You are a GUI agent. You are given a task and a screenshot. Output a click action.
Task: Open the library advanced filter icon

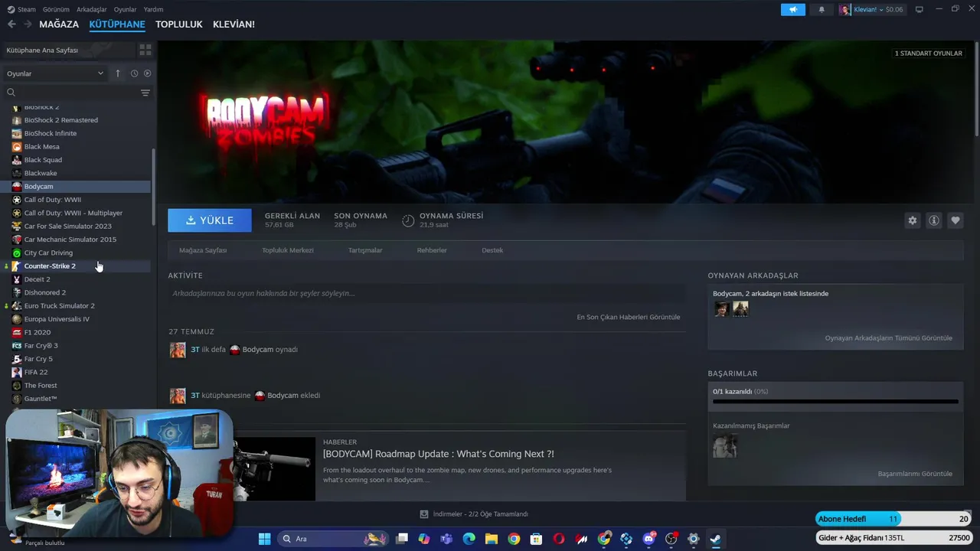(x=145, y=93)
